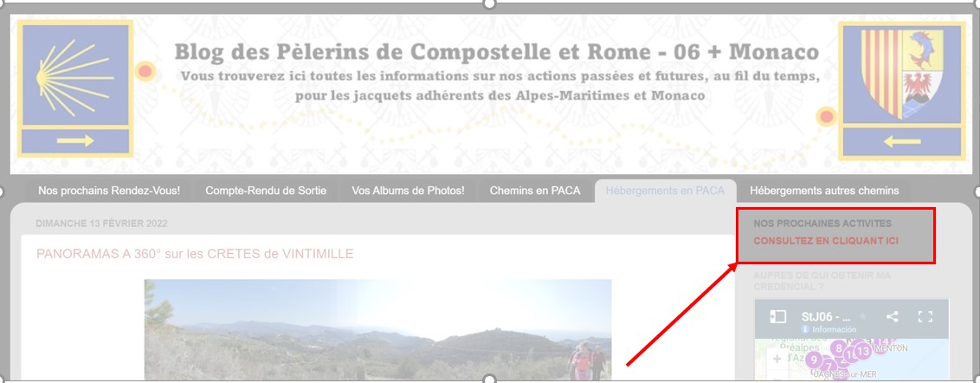Zoom in with the map plus button

click(777, 360)
